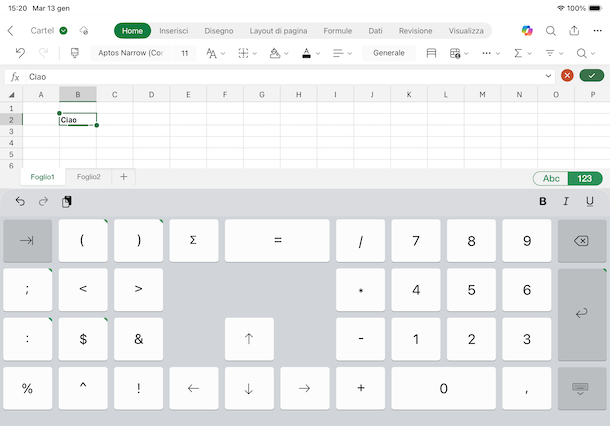Toggle Italic formatting on keyboard bar
Viewport: 610px width, 426px height.
566,201
